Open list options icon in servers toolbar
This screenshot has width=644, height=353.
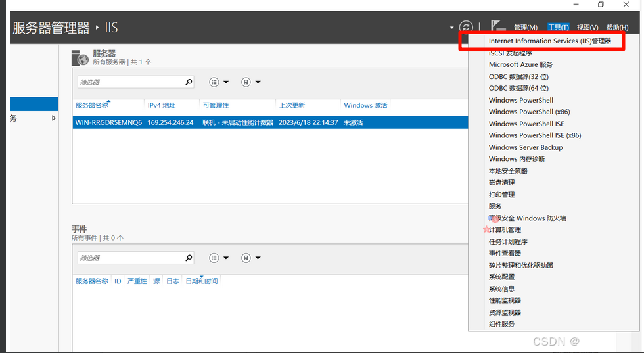pos(214,82)
